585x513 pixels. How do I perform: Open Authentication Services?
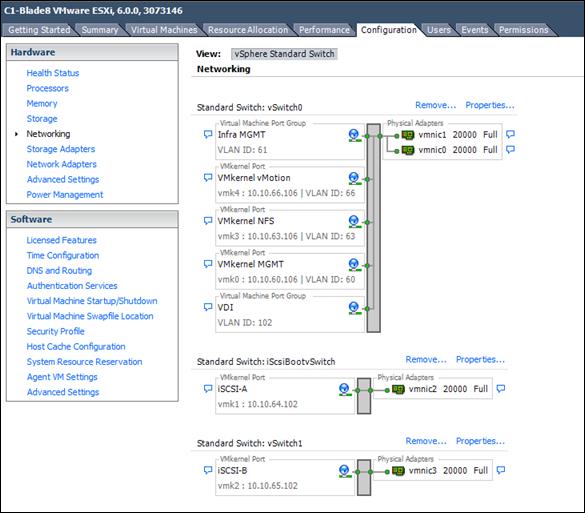(x=72, y=286)
